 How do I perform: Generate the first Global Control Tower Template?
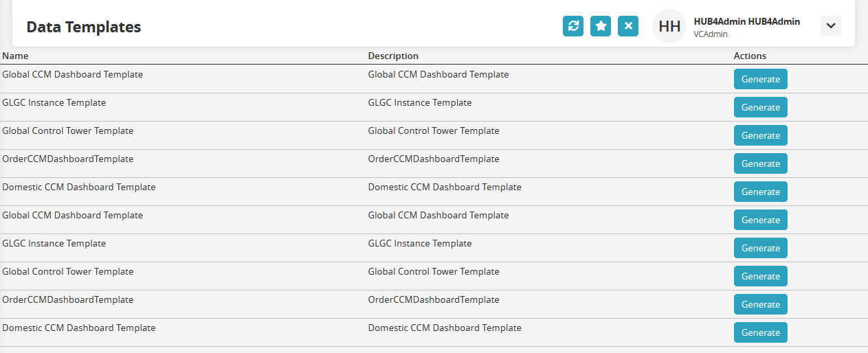coord(761,135)
